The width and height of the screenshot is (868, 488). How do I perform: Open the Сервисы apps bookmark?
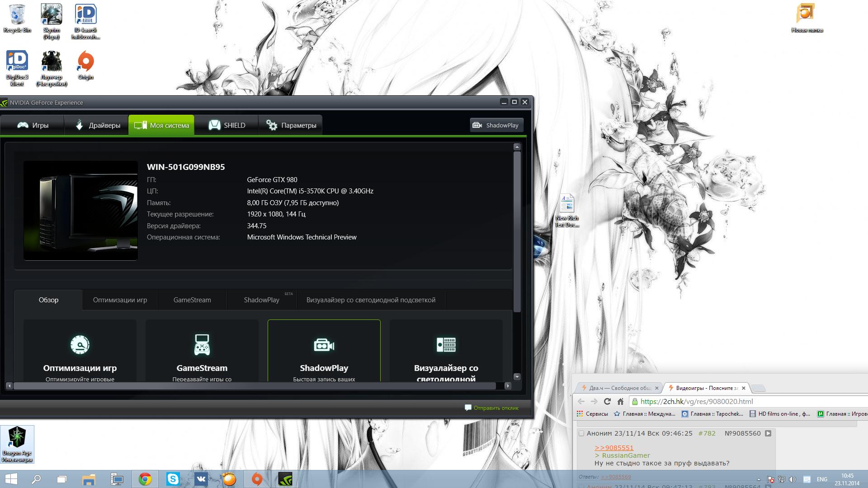click(592, 414)
